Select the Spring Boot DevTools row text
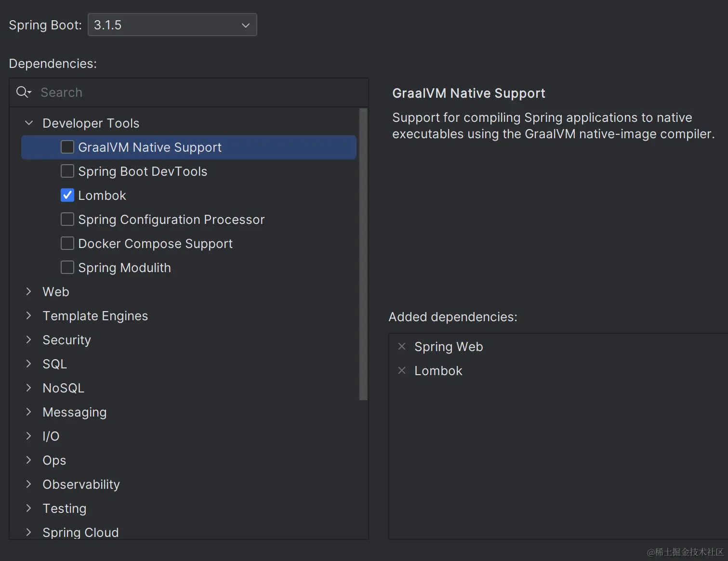Image resolution: width=728 pixels, height=561 pixels. click(143, 171)
